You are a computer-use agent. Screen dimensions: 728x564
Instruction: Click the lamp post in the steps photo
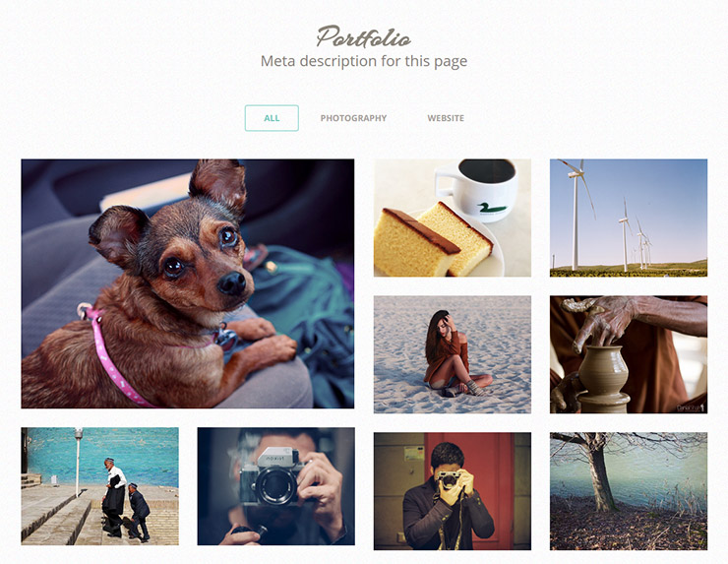(x=78, y=461)
